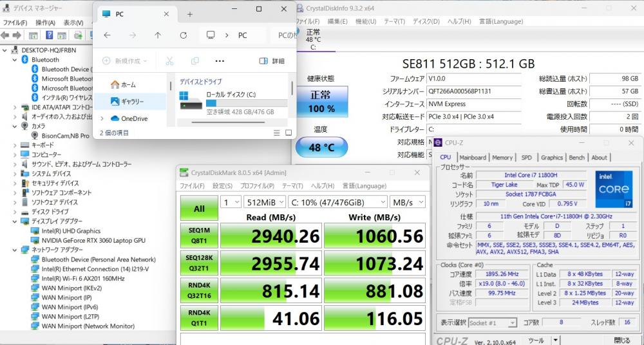644x345 pixels.
Task: Switch Explorer to large icons view
Action: pos(289,133)
